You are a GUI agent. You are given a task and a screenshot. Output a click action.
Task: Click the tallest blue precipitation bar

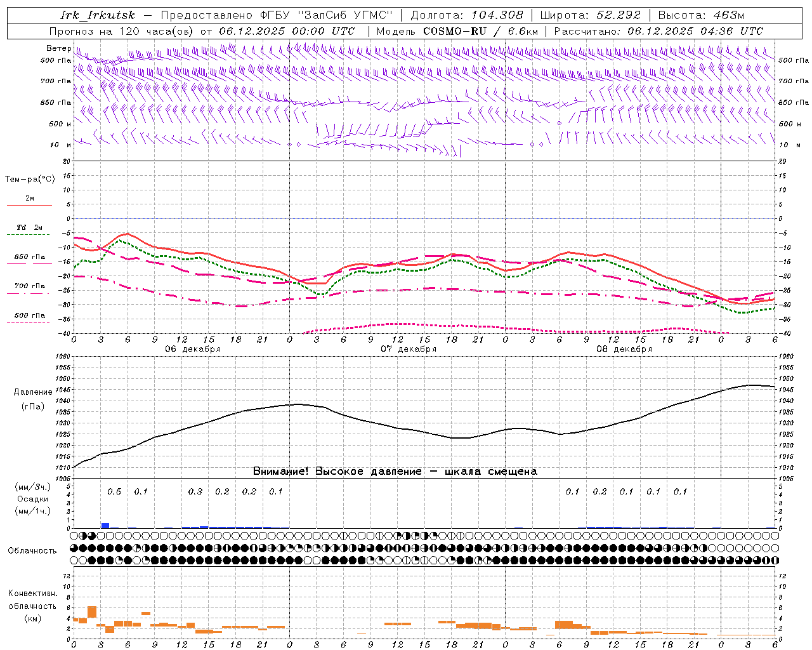105,526
